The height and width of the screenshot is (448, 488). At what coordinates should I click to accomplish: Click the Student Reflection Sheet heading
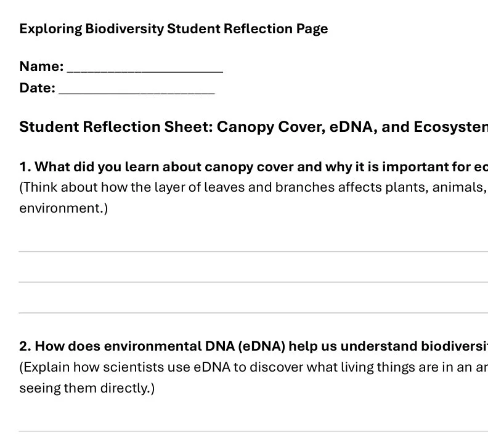coord(254,127)
